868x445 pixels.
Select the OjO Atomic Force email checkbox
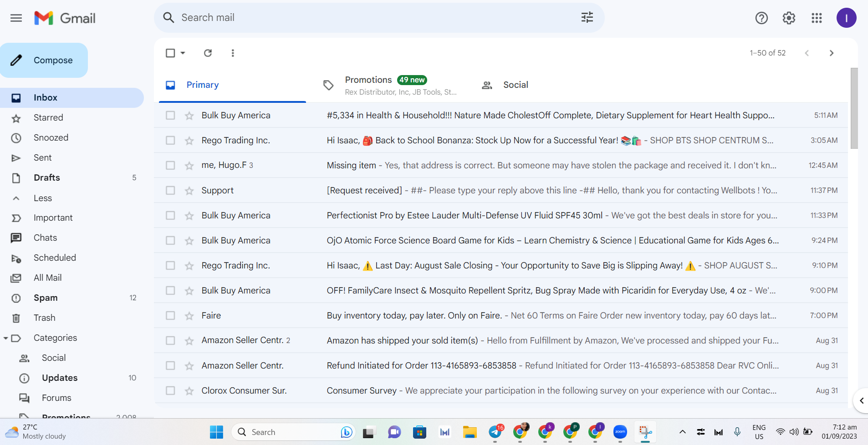click(170, 240)
